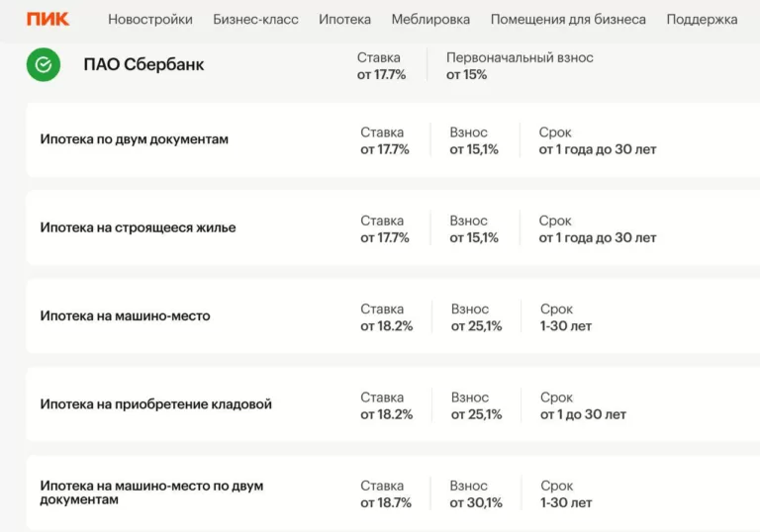The image size is (760, 532).
Task: Click term 1-30 лет in rate 18.7% row
Action: (566, 503)
